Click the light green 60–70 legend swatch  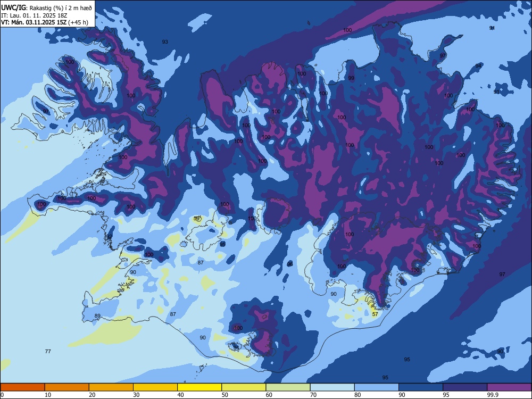click(288, 387)
